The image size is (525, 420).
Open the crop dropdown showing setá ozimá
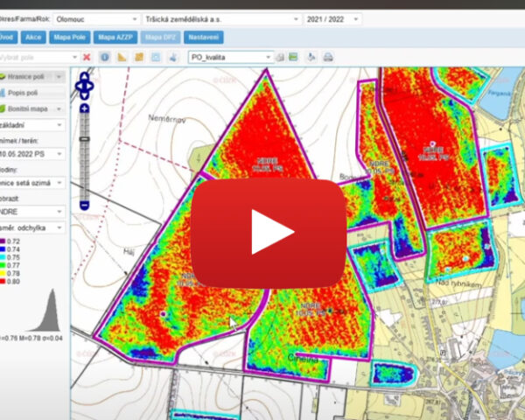tap(32, 183)
